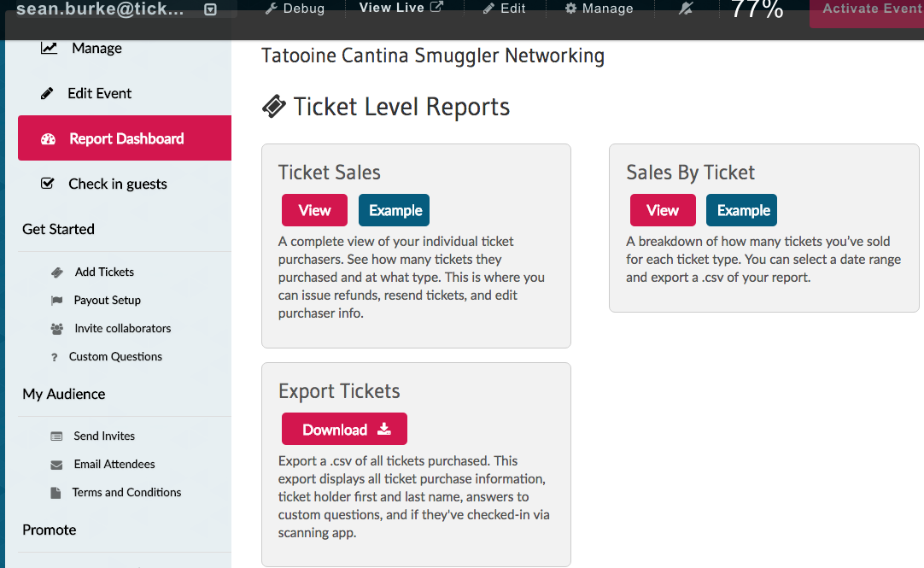Click the Manage chart icon in the sidebar
Image resolution: width=924 pixels, height=568 pixels.
tap(50, 49)
